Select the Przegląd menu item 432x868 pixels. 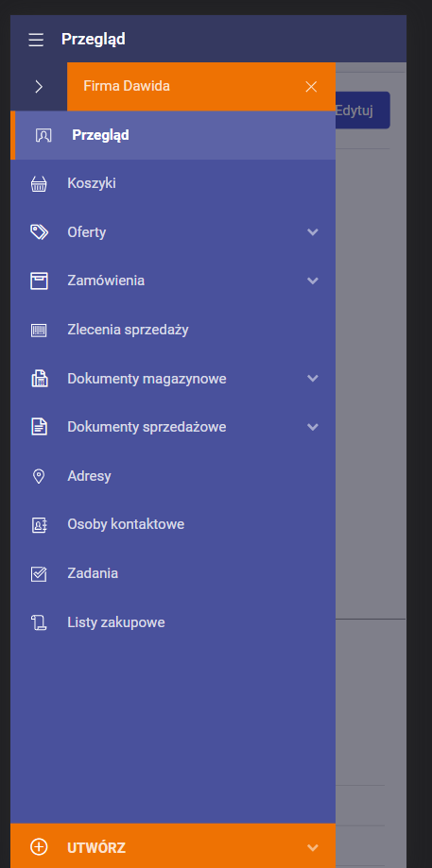click(173, 135)
